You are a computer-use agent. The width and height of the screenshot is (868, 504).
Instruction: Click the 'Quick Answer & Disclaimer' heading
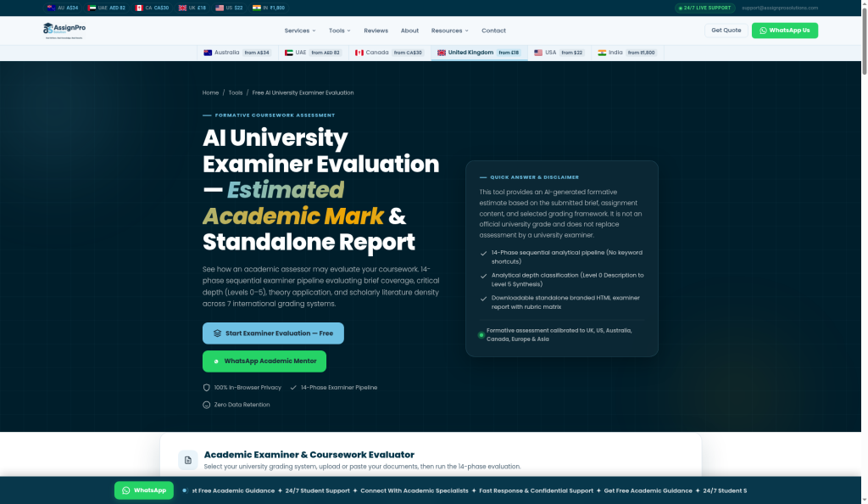click(534, 177)
